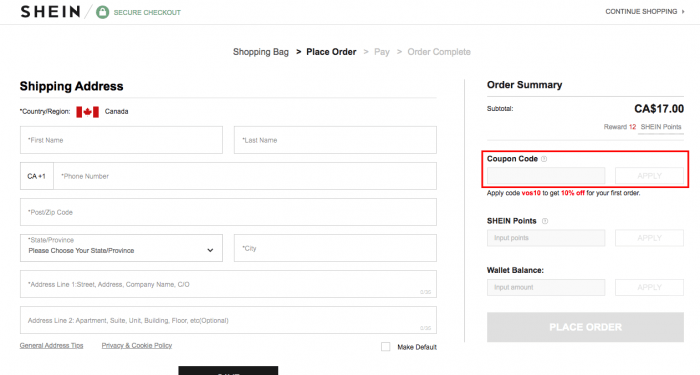Click the Order Summary heading
Screen dimensions: 700x375
[x=525, y=85]
